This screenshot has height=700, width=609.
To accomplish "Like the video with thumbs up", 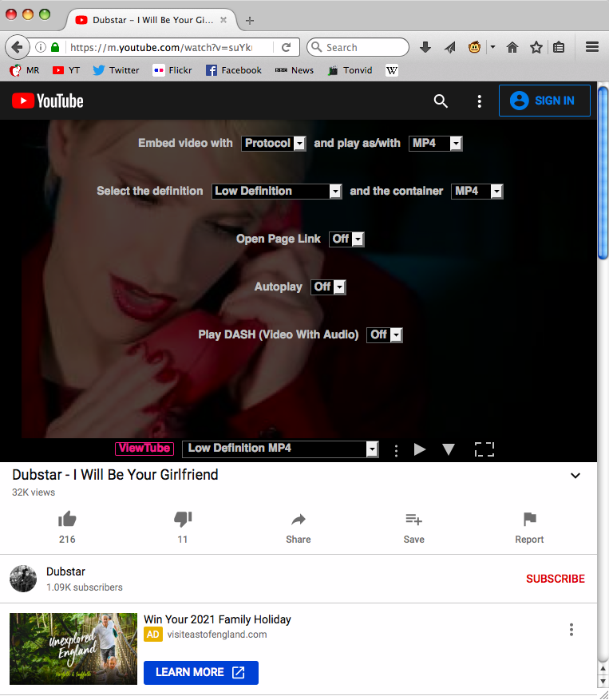I will coord(67,519).
